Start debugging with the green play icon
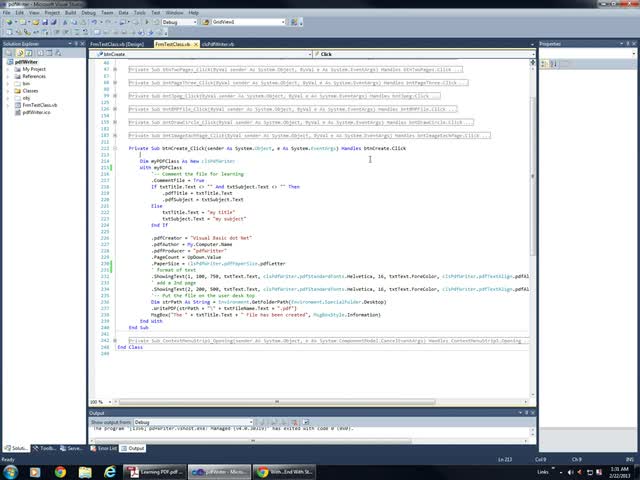Viewport: 640px width, 480px height. 147,22
